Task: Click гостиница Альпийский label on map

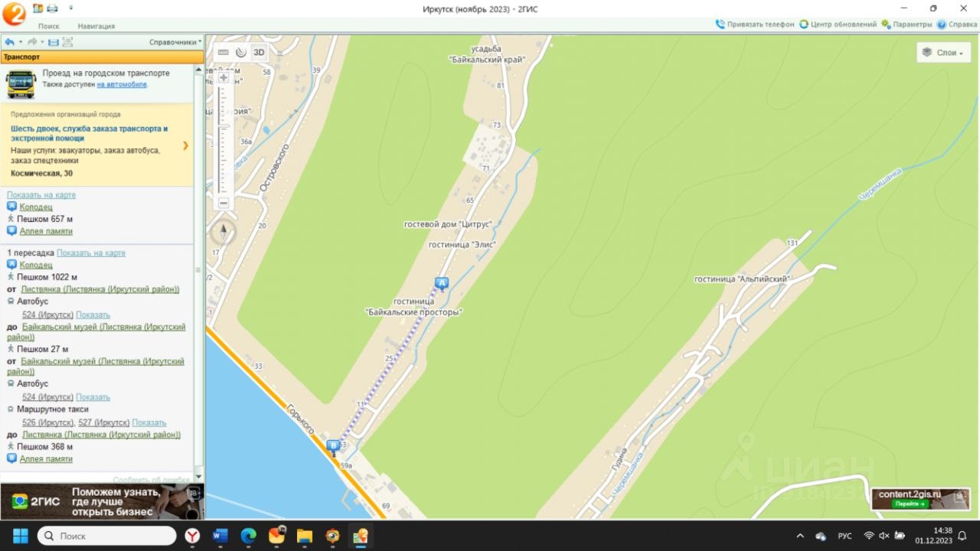Action: click(x=741, y=279)
